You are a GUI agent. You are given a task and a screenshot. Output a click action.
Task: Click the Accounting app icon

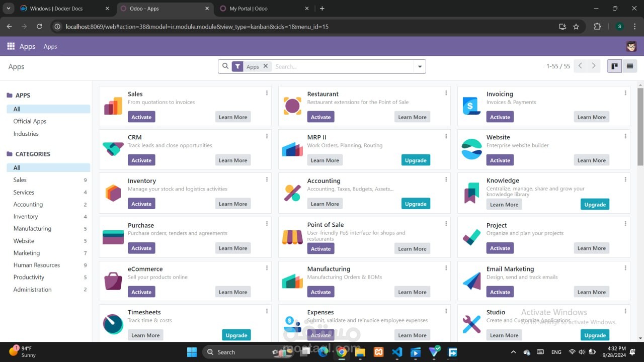click(x=292, y=193)
